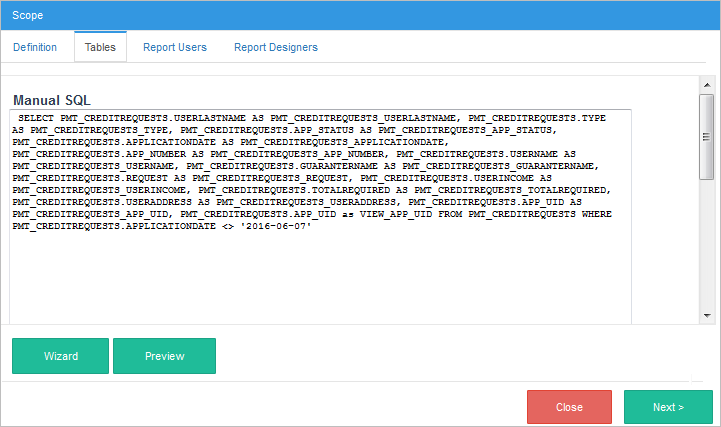This screenshot has height=427, width=721.
Task: Click the red Close button
Action: pyautogui.click(x=569, y=407)
